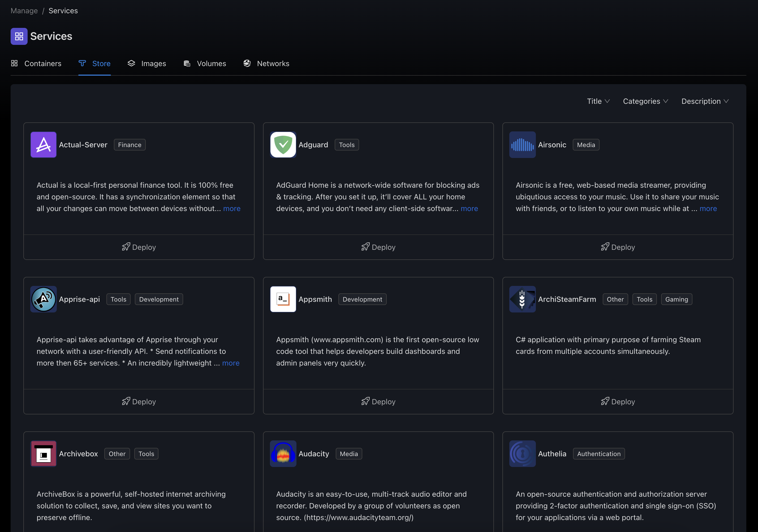Click the ArchiSteamFarm app icon
Viewport: 758px width, 532px height.
[522, 299]
